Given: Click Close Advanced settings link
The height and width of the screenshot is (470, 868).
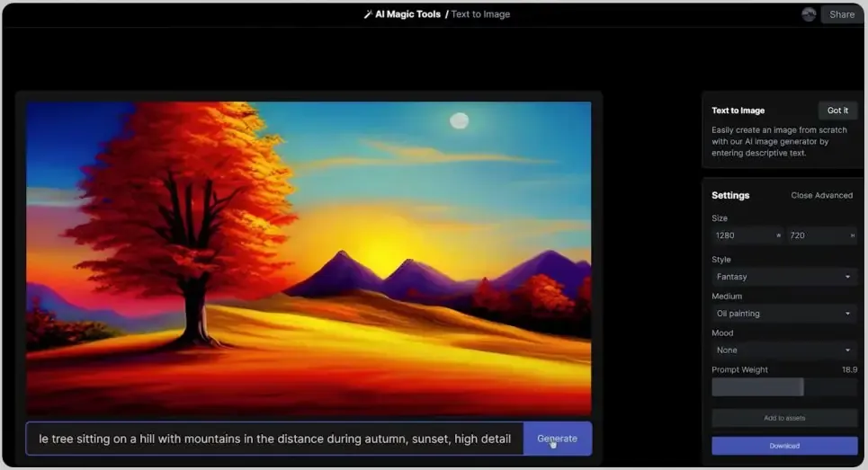Looking at the screenshot, I should (821, 195).
